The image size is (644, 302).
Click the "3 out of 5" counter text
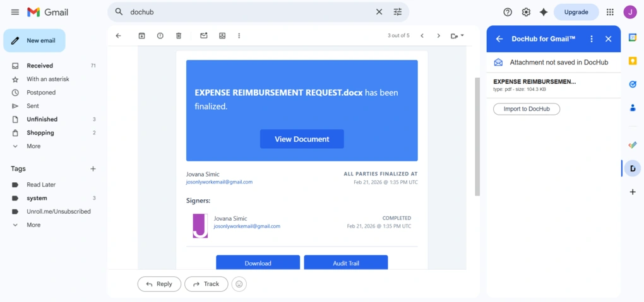tap(398, 36)
